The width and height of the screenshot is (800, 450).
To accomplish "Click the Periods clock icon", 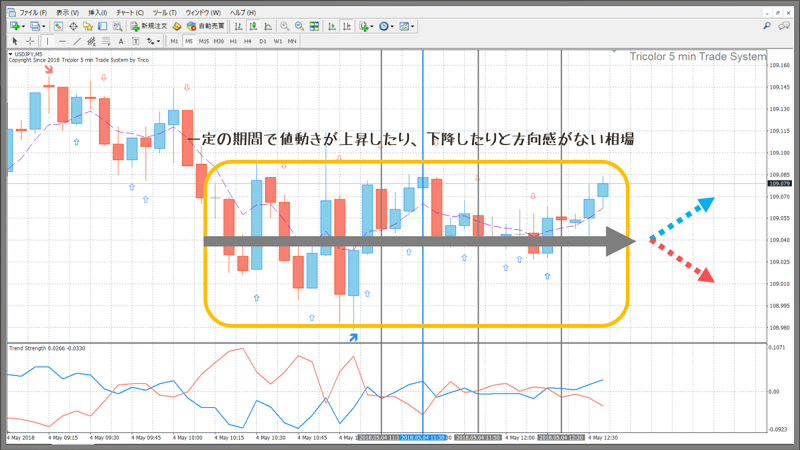I will click(384, 26).
